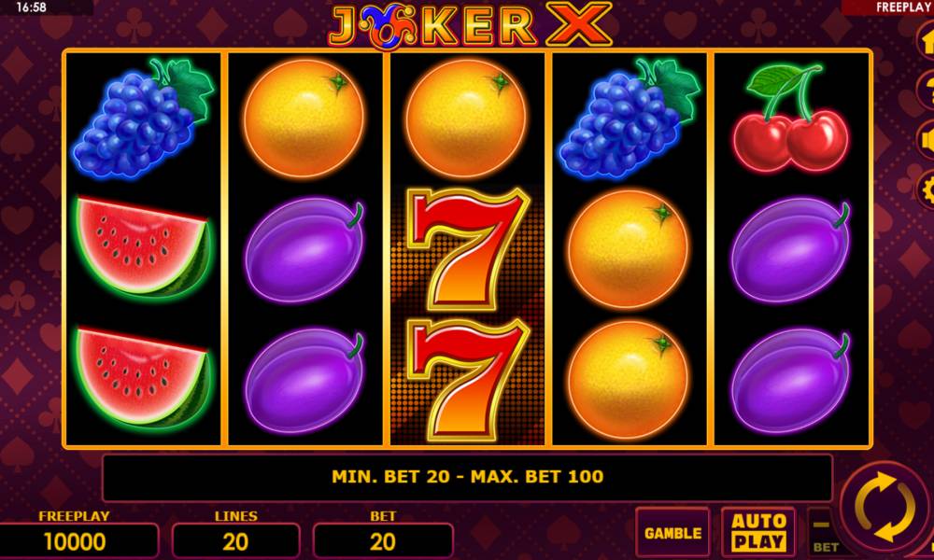Click the FREEPLAY label in the top corner

[903, 7]
